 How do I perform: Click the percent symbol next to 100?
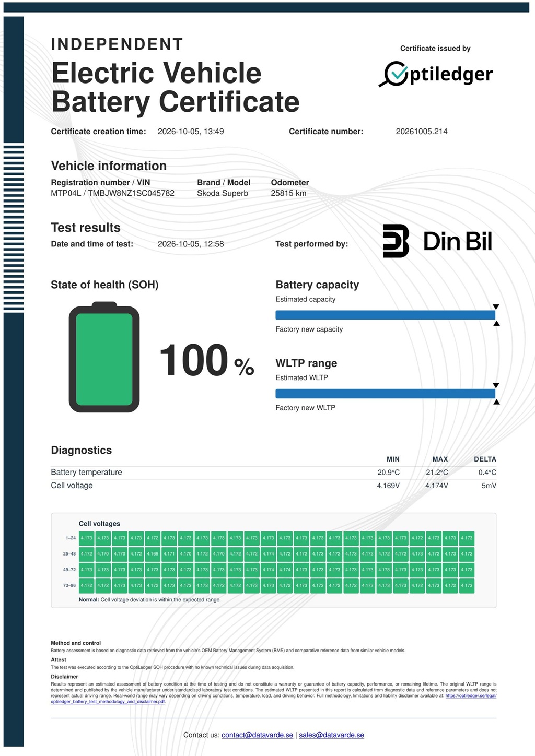coord(244,367)
